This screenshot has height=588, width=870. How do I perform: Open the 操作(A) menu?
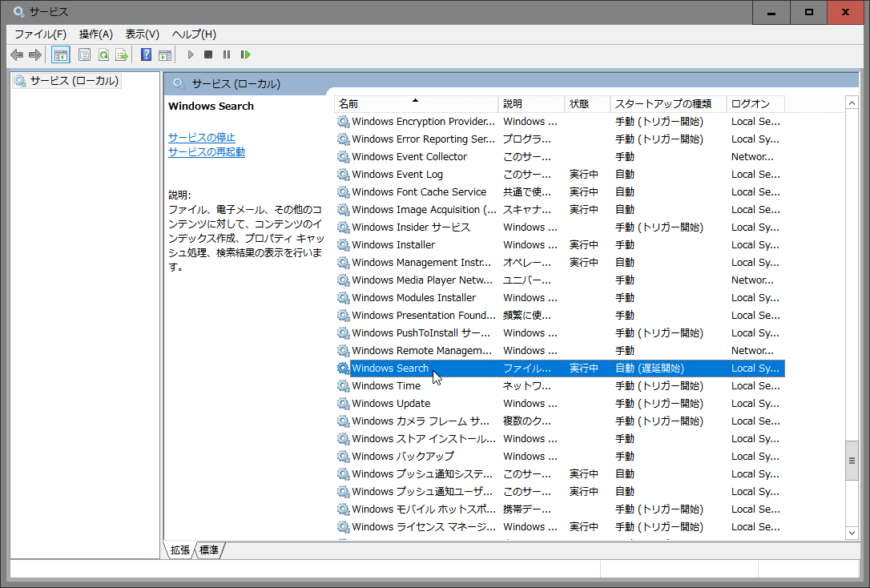(95, 34)
